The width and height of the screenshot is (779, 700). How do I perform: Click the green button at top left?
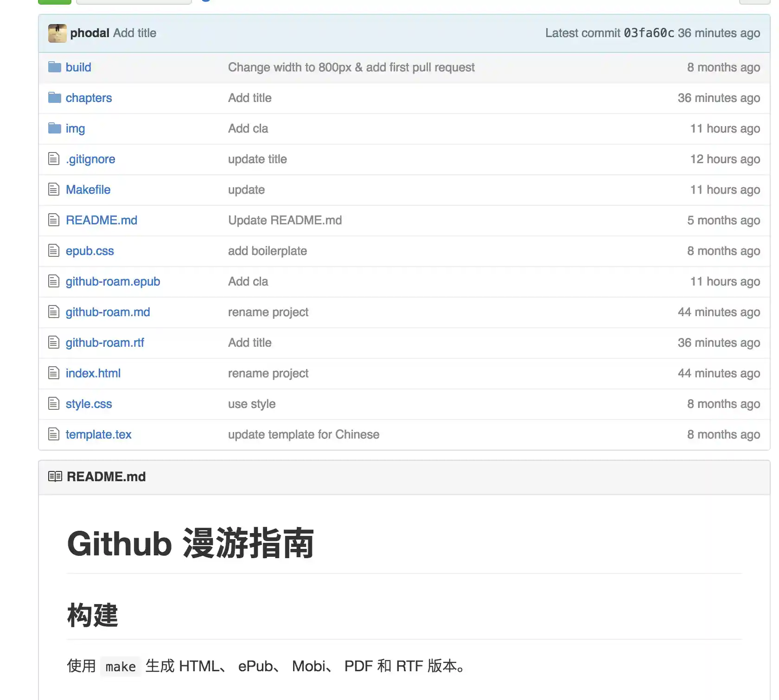(54, 1)
